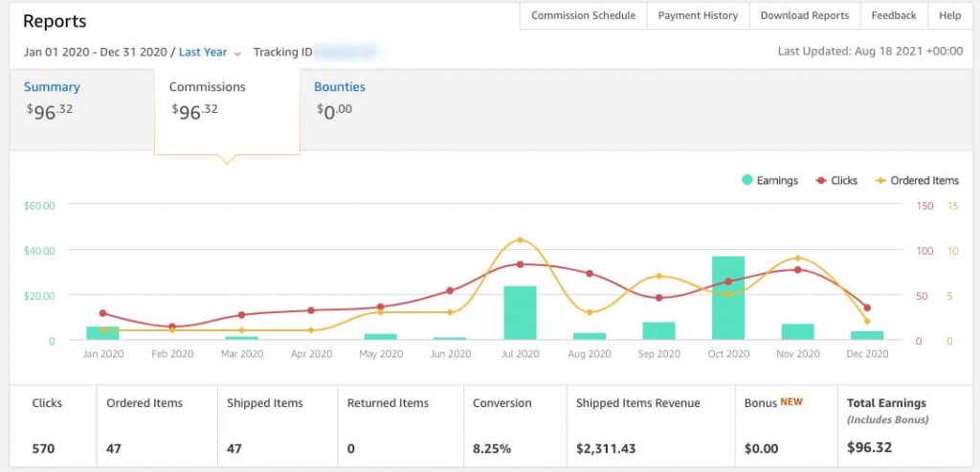Open the Last Year date range link
Image resolution: width=980 pixels, height=472 pixels.
(203, 52)
